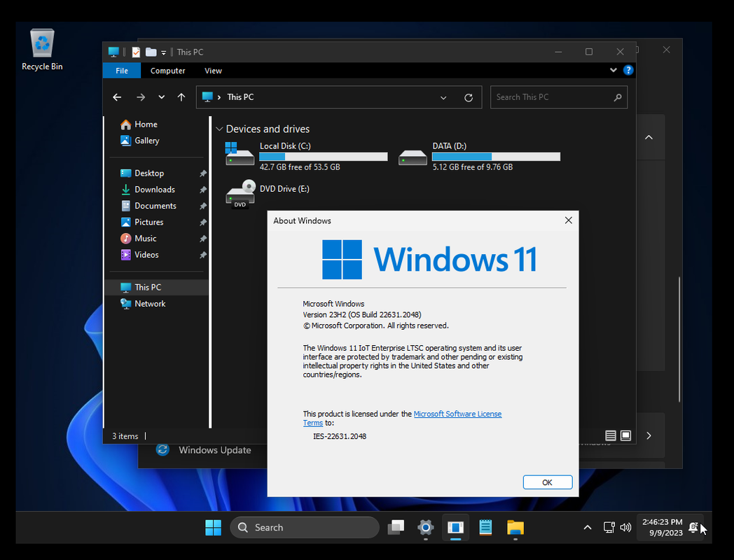Select This PC in the navigation pane
Viewport: 734px width, 560px height.
(158, 287)
